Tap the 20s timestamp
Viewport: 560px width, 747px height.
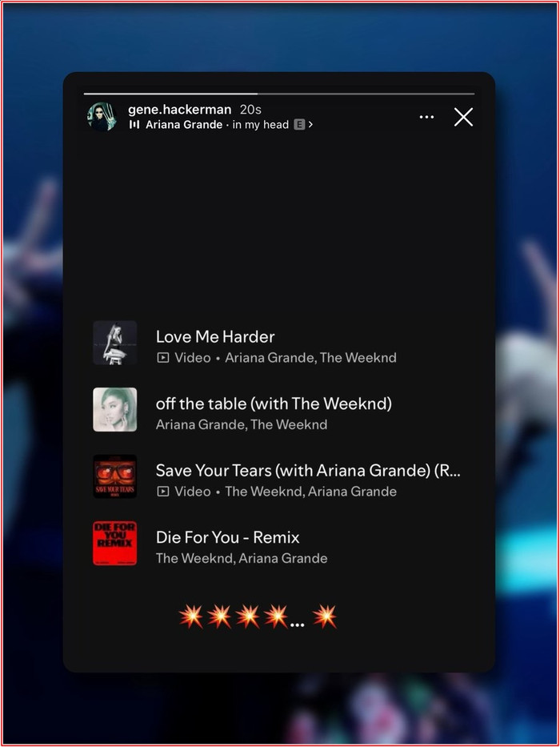[250, 110]
